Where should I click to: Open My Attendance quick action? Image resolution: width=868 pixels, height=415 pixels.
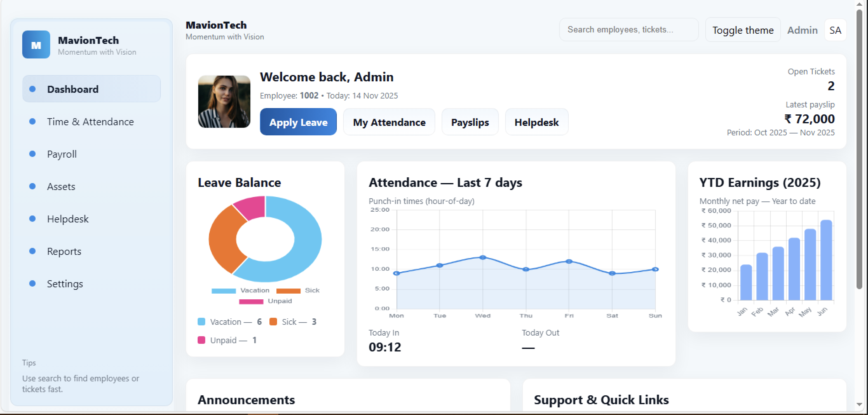389,122
